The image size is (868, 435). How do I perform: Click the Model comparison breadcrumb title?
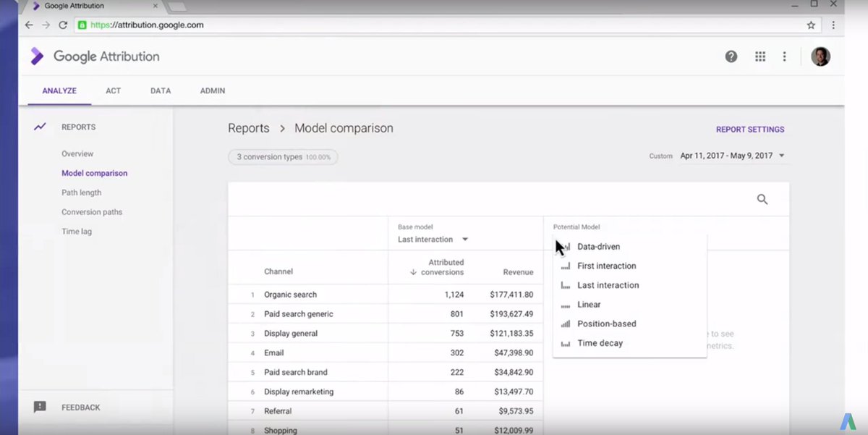[x=344, y=128]
